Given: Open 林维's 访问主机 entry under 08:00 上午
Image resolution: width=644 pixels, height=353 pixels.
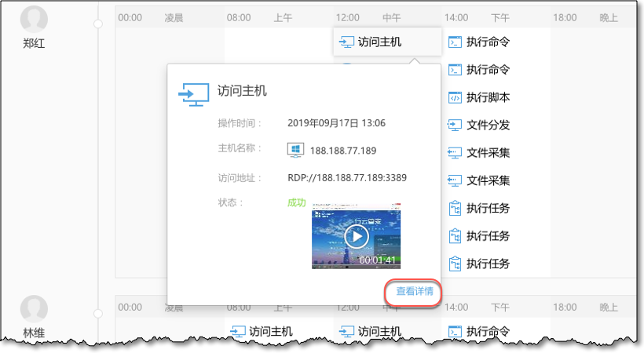Looking at the screenshot, I should tap(262, 331).
